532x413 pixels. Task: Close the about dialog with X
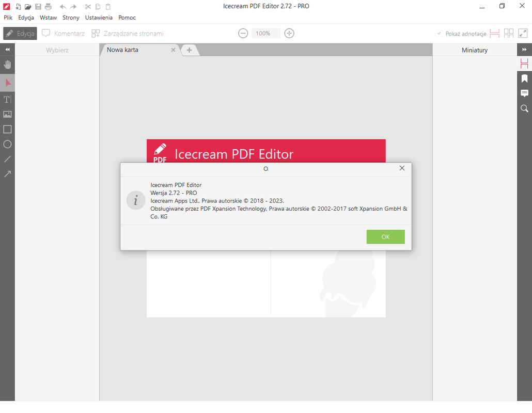(x=402, y=168)
